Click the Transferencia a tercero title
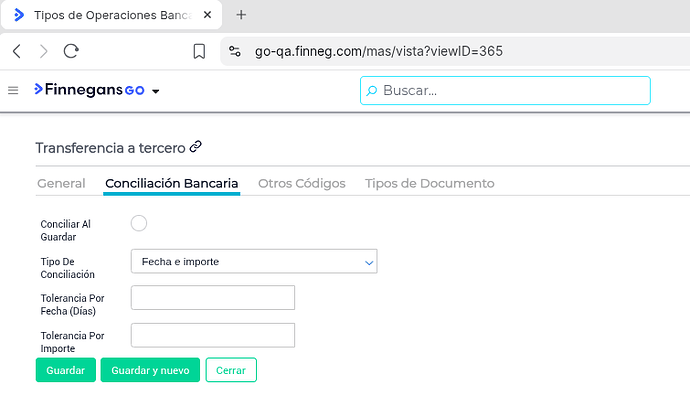The width and height of the screenshot is (690, 416). 110,148
